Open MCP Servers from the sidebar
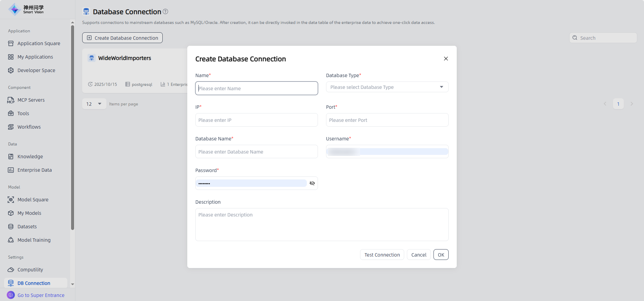The image size is (644, 301). (x=31, y=100)
